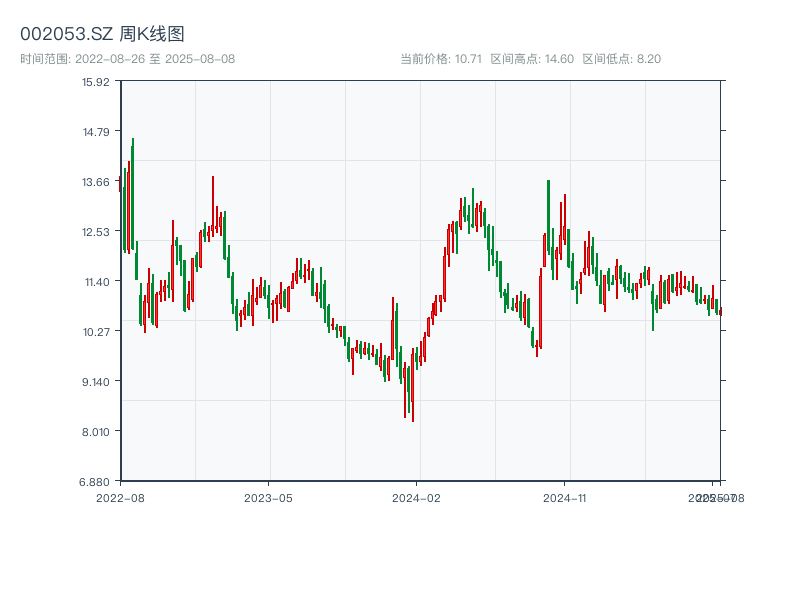Select the 11.40 price axis label
Viewport: 800px width, 600px height.
point(96,282)
